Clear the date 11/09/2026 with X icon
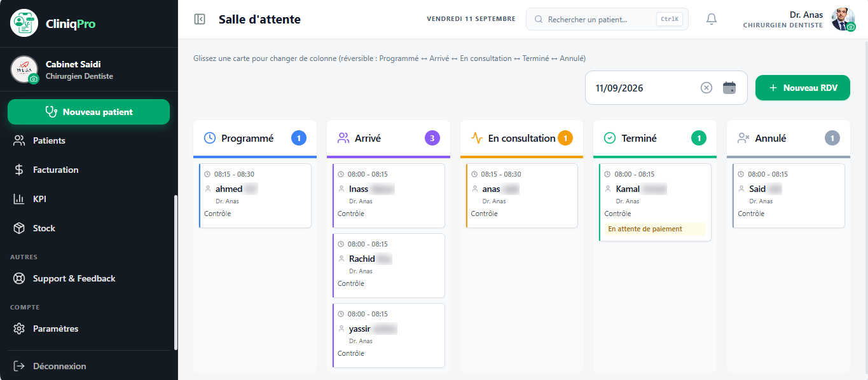The image size is (868, 380). 706,88
